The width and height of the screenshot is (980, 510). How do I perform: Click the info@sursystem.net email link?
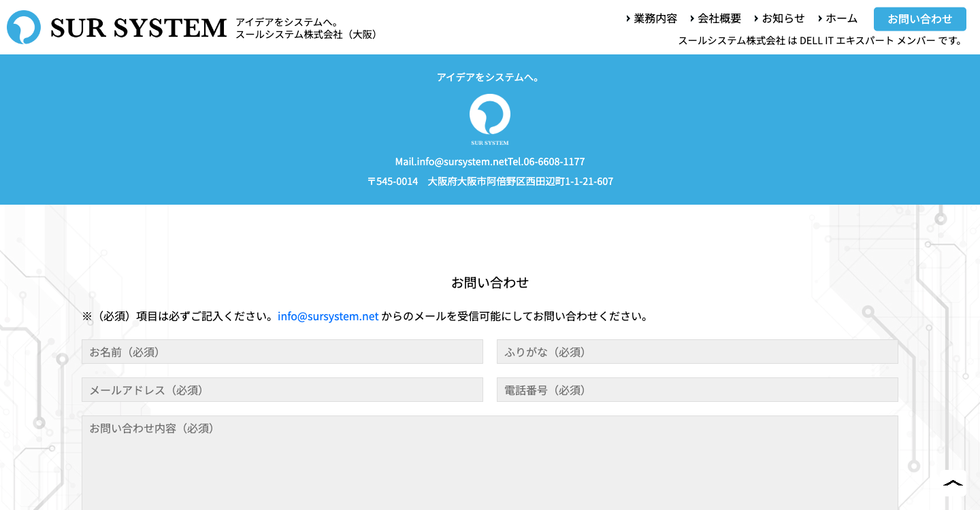328,316
